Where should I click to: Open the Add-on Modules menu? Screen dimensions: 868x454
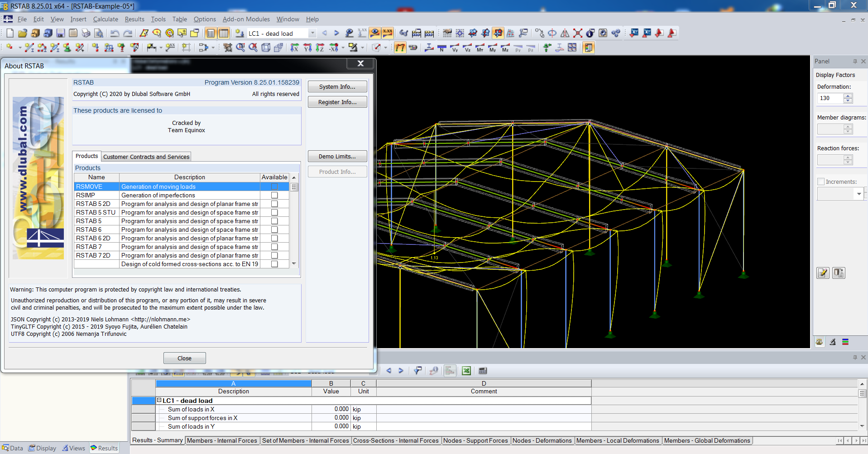coord(246,19)
